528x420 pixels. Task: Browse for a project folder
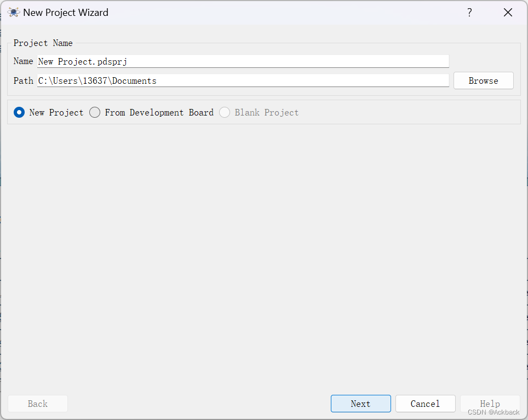483,81
